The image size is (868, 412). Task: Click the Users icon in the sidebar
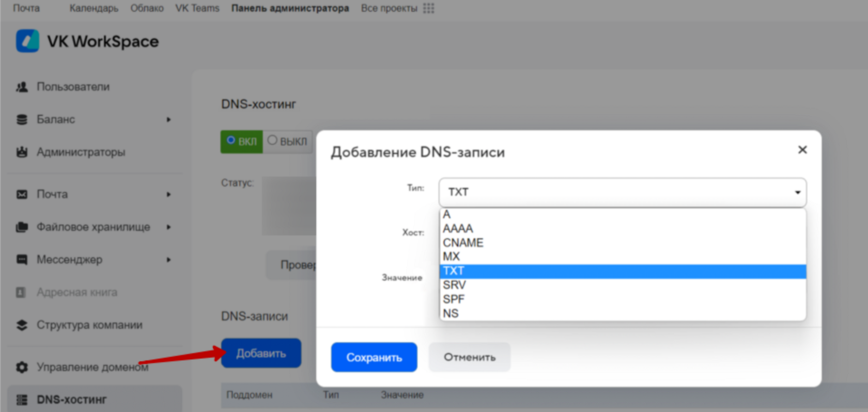tap(22, 87)
